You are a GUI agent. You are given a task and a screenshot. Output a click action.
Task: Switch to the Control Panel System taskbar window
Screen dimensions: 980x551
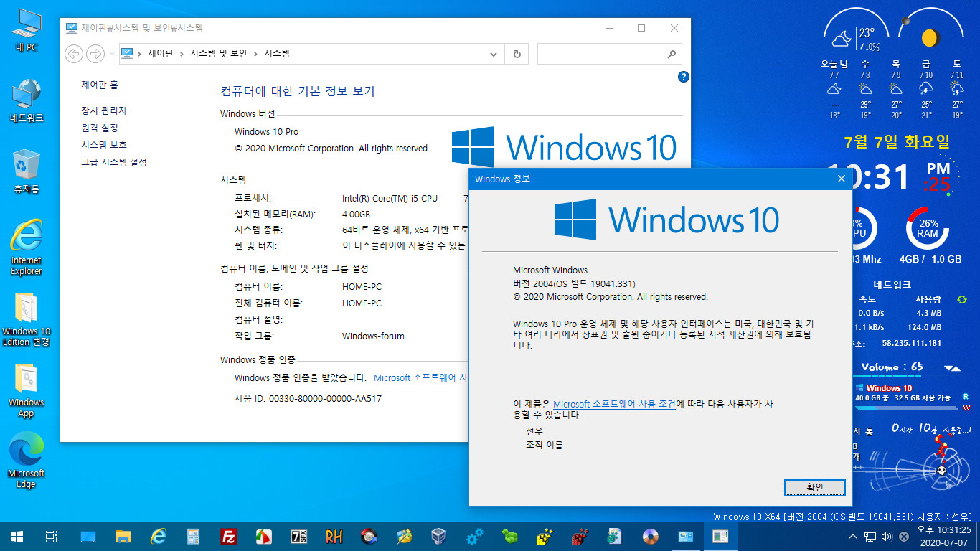686,536
